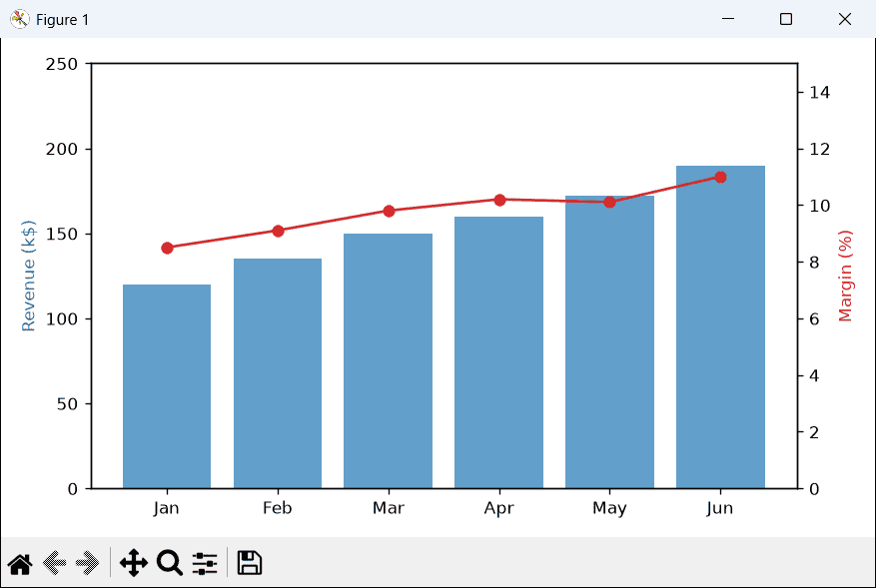Click the red margin marker above Jan
The width and height of the screenshot is (876, 588).
167,248
